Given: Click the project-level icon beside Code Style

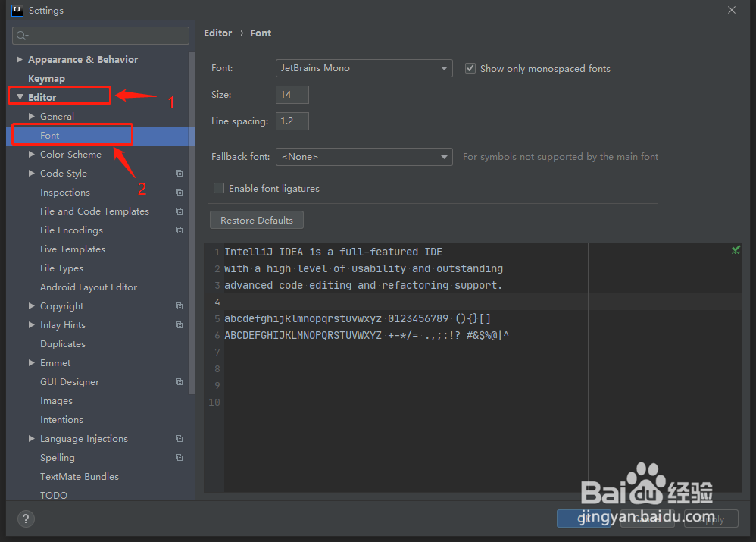Looking at the screenshot, I should tap(180, 174).
